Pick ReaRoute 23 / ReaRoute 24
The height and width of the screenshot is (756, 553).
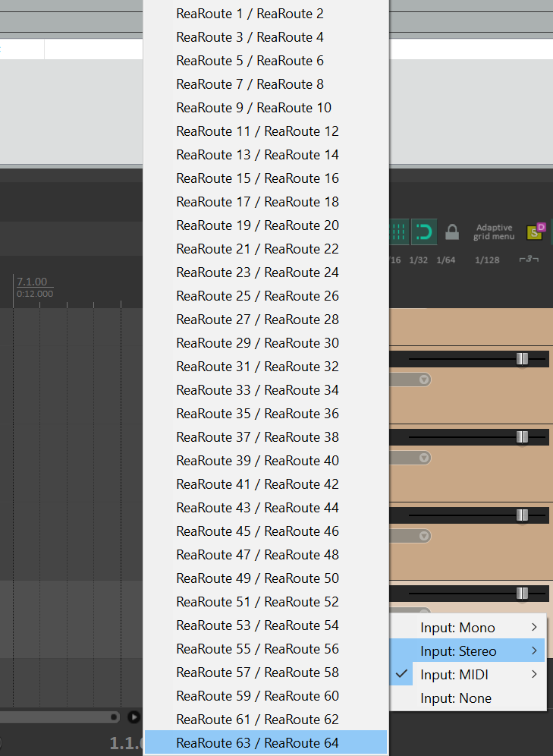pyautogui.click(x=266, y=272)
